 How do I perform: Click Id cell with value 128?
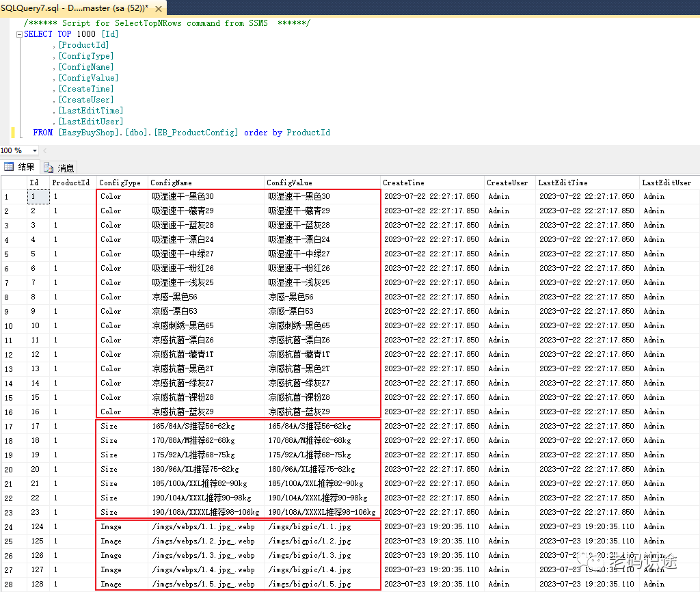click(38, 584)
